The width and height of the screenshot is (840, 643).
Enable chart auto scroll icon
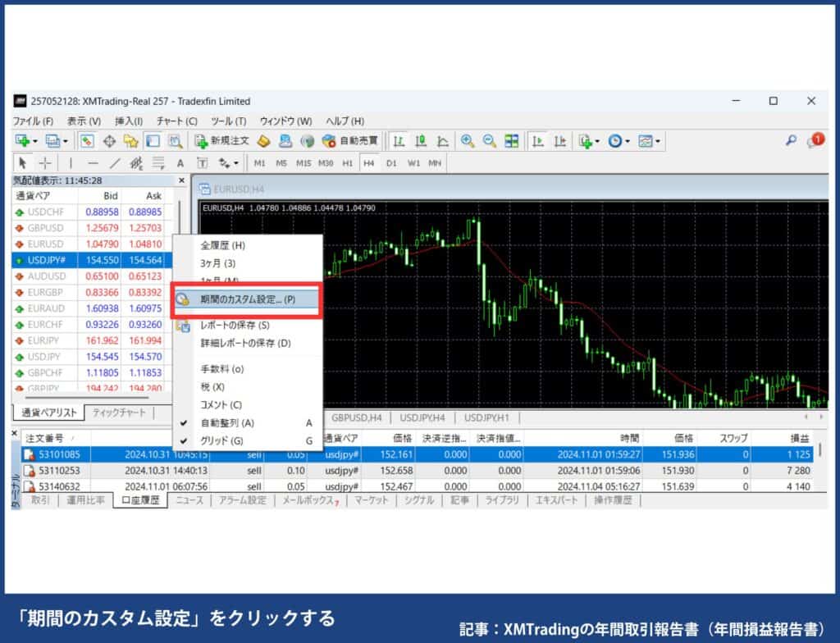[538, 141]
